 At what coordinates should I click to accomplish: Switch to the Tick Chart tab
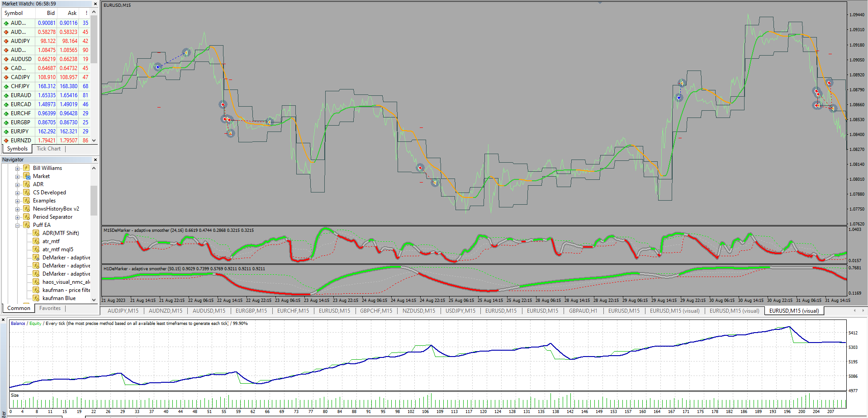click(48, 149)
